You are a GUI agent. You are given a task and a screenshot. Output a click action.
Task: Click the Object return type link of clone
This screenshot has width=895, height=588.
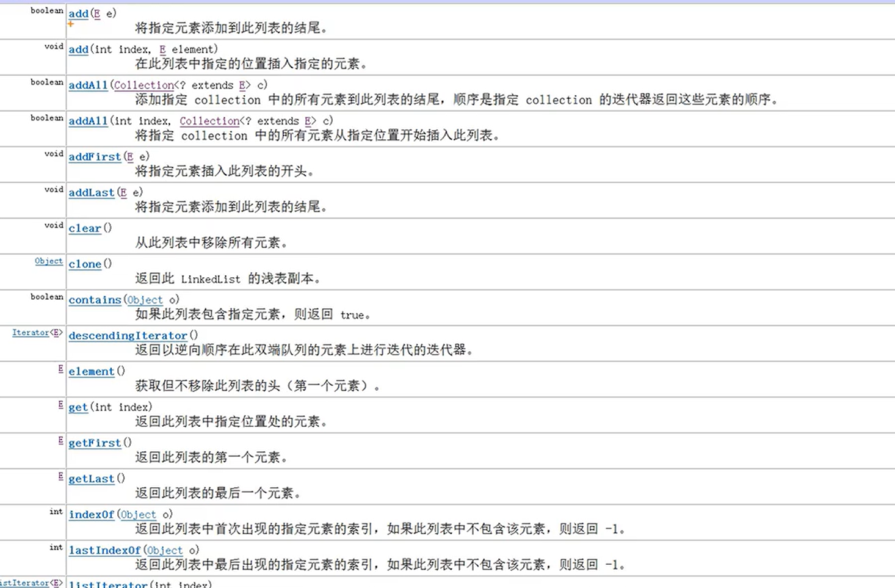(x=49, y=261)
